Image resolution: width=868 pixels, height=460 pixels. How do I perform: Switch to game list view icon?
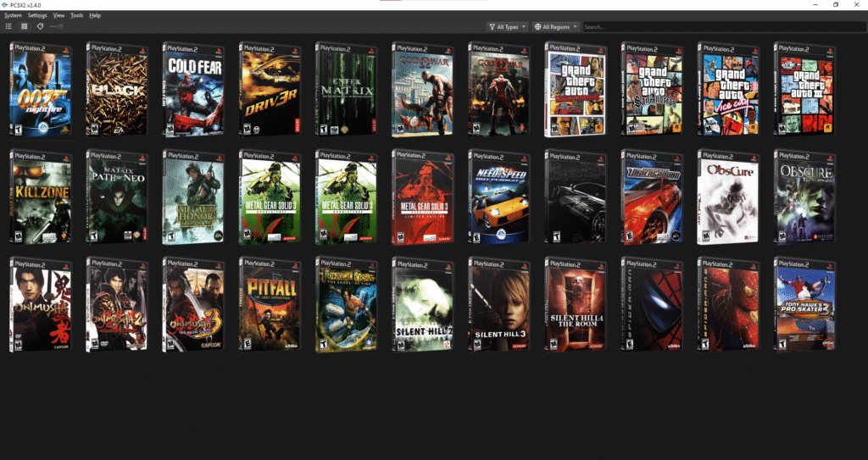[x=8, y=26]
